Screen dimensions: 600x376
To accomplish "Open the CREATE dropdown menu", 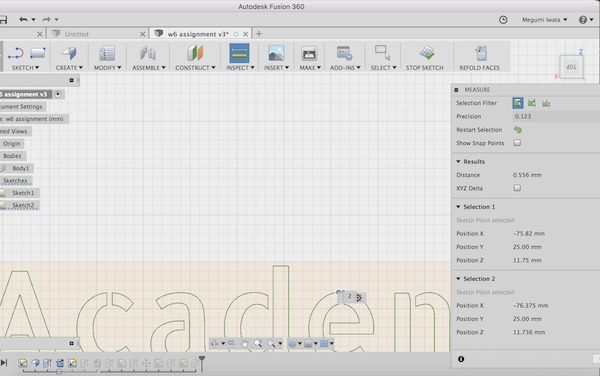I will pyautogui.click(x=69, y=68).
